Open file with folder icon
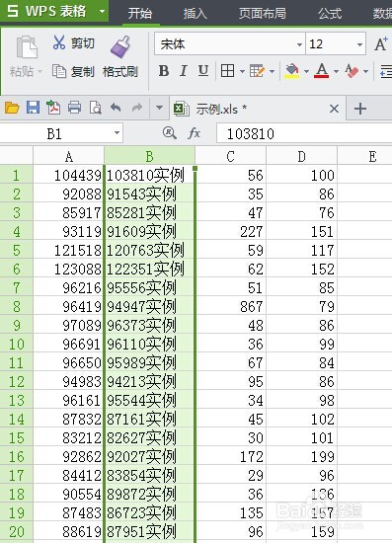The height and width of the screenshot is (543, 392). pyautogui.click(x=12, y=108)
